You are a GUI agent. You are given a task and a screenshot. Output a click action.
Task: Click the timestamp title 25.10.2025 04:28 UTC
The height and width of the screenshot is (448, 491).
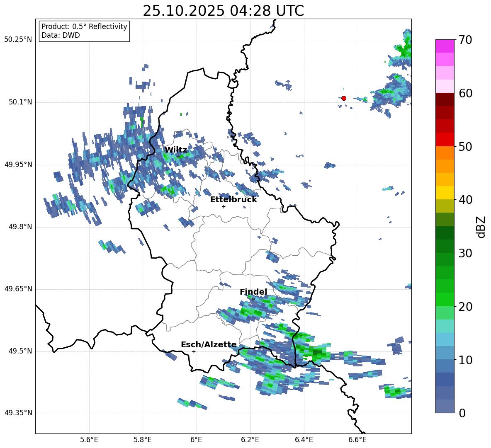tap(223, 11)
